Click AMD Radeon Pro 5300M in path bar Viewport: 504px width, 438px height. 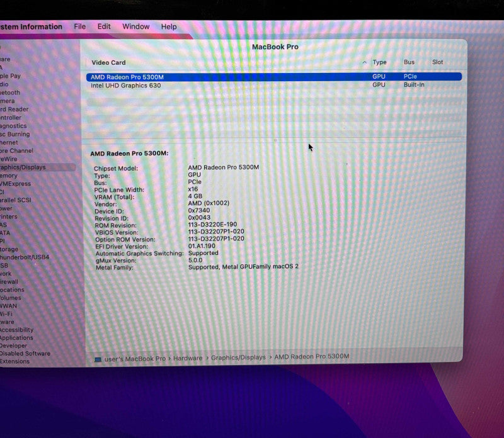tap(311, 356)
